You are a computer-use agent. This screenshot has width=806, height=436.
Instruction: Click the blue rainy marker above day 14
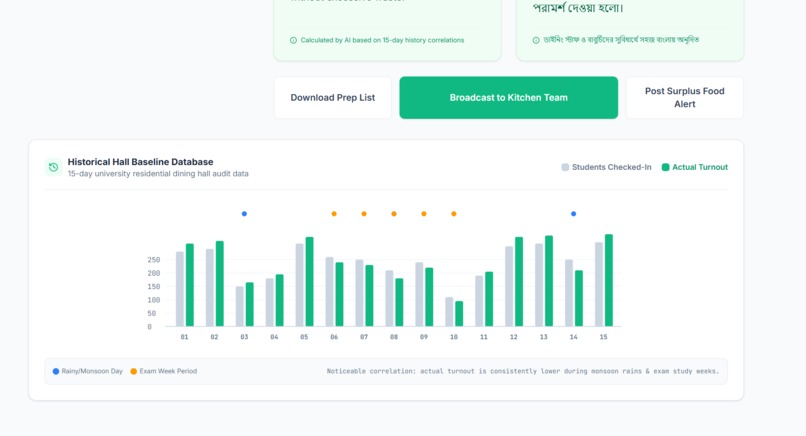coord(574,214)
